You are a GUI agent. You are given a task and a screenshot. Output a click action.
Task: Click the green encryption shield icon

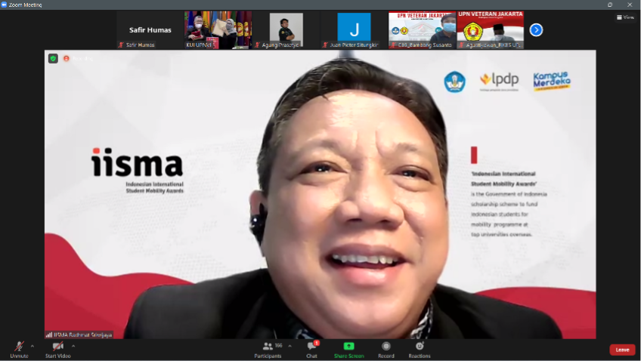click(x=53, y=58)
